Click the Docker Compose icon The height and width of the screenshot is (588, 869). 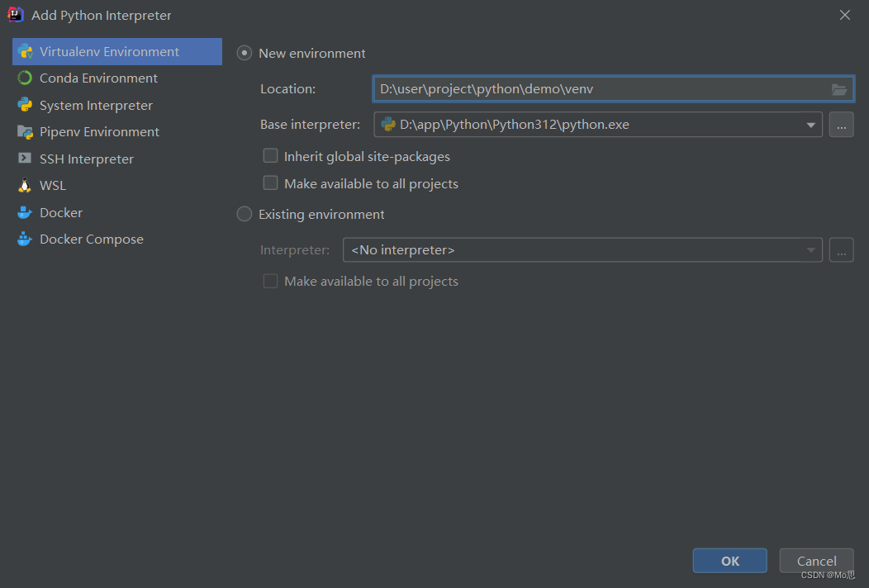[x=25, y=239]
